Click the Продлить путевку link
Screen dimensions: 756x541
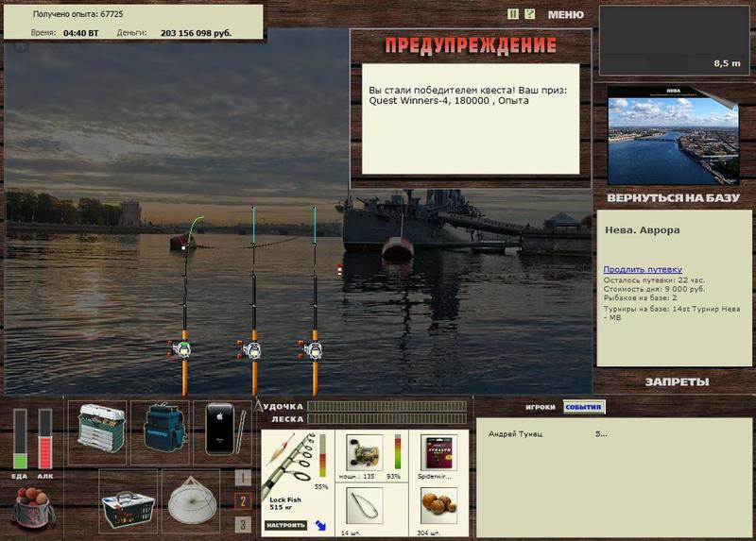click(x=643, y=269)
